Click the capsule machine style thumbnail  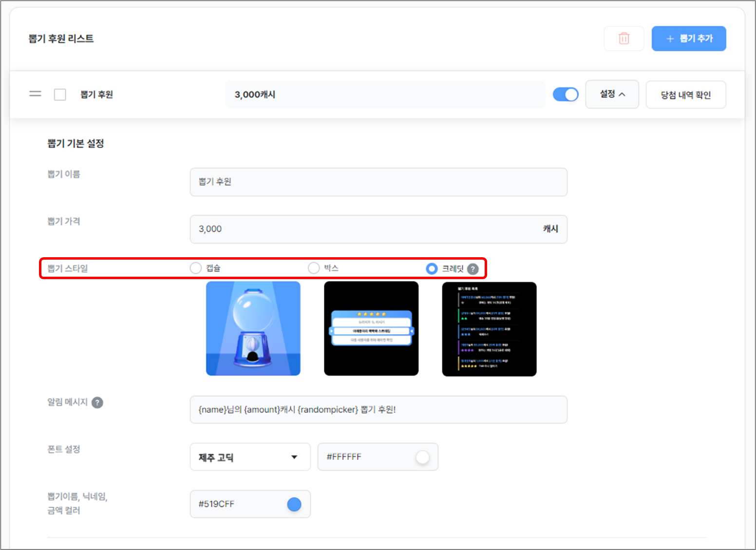pyautogui.click(x=253, y=328)
